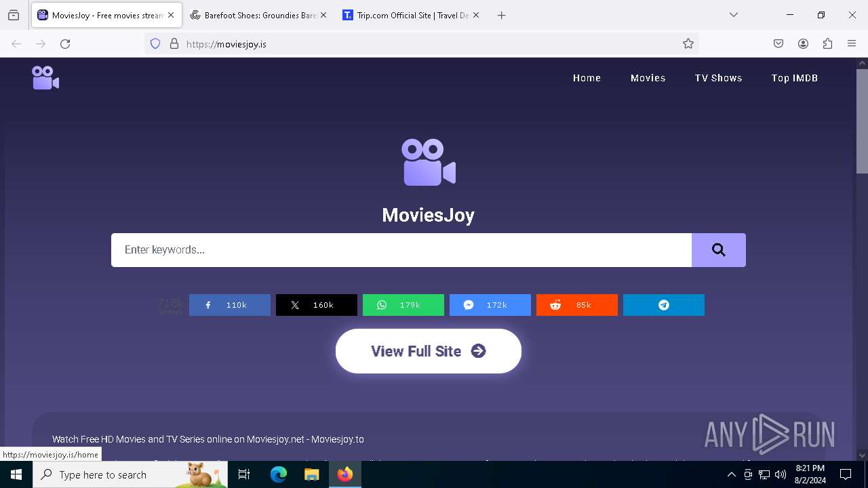Click the purple search magnifier button
The height and width of the screenshot is (488, 868).
[719, 250]
